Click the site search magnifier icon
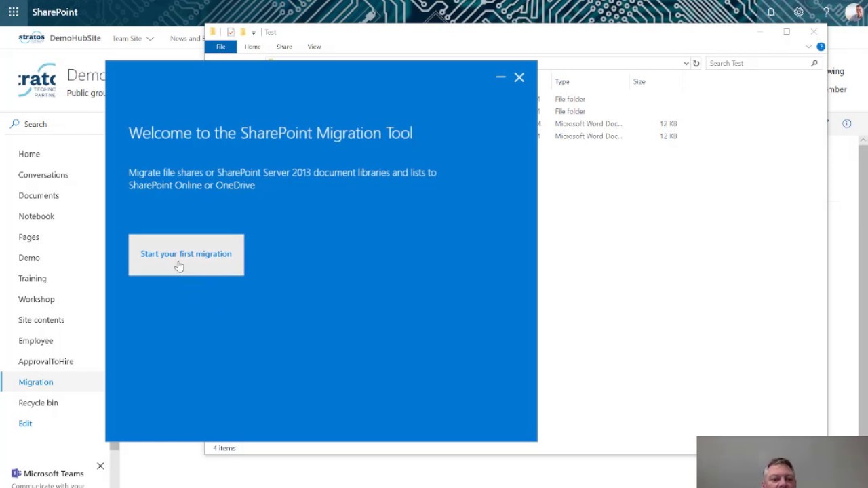This screenshot has width=868, height=488. coord(14,124)
